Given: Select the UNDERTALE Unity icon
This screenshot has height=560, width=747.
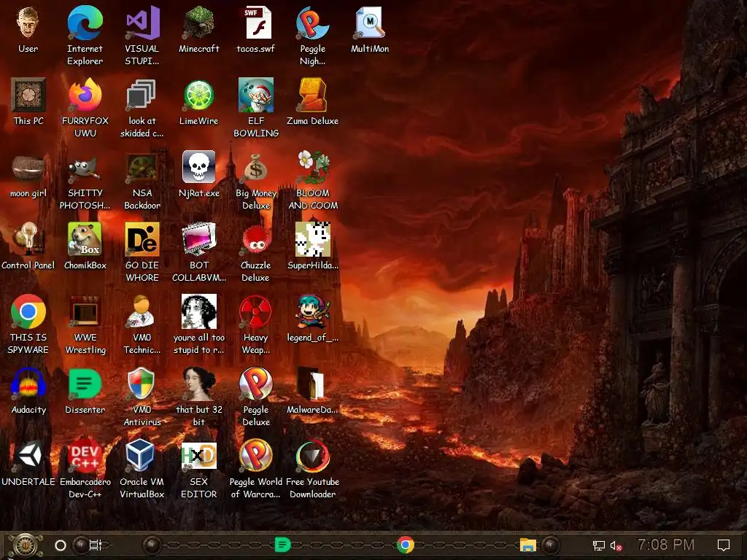Looking at the screenshot, I should pyautogui.click(x=28, y=456).
